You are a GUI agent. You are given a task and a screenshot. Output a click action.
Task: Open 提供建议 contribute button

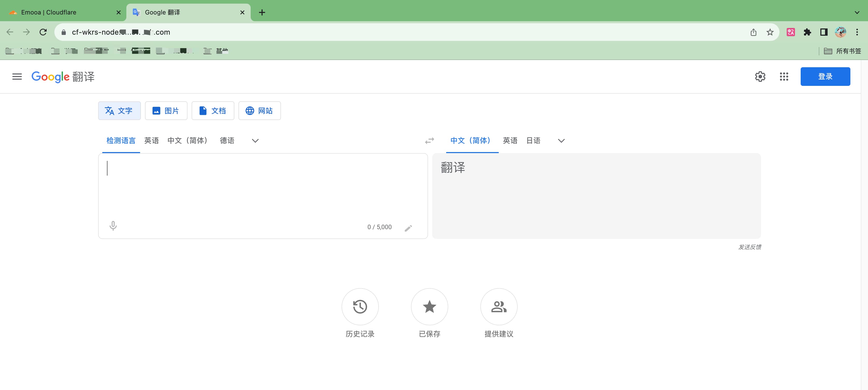pyautogui.click(x=499, y=306)
